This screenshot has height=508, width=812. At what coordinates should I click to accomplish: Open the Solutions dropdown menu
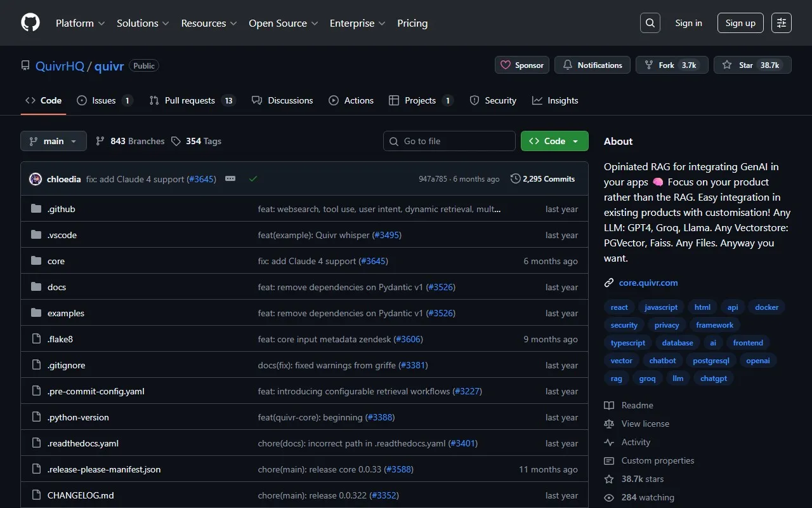(x=143, y=23)
